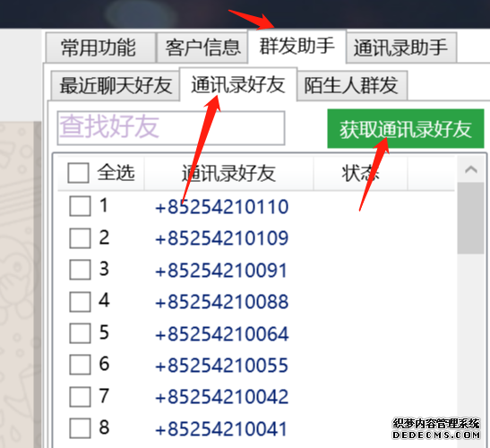Viewport: 490px width, 448px height.
Task: Select the 通讯录好友 sub-tab
Action: click(238, 84)
